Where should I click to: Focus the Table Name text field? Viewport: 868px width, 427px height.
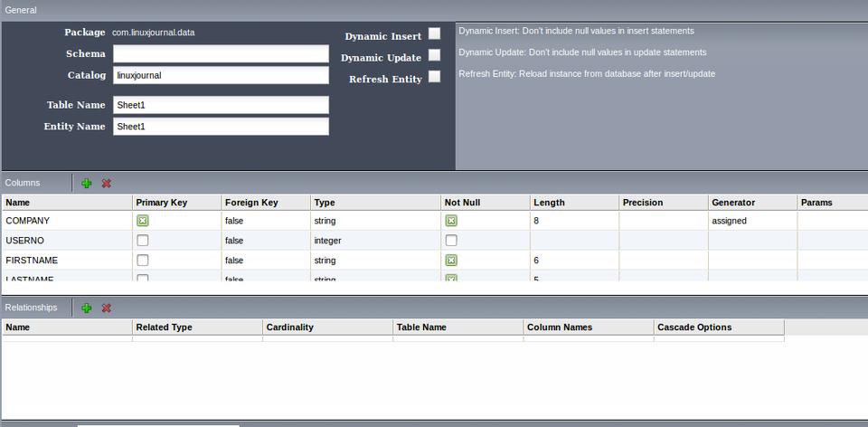pos(221,105)
